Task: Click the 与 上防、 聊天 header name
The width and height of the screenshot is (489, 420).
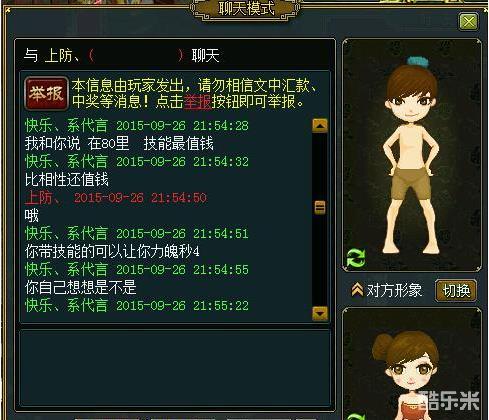Action: (121, 55)
